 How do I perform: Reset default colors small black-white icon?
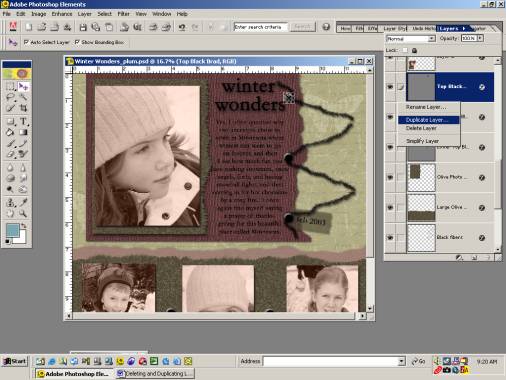8,241
